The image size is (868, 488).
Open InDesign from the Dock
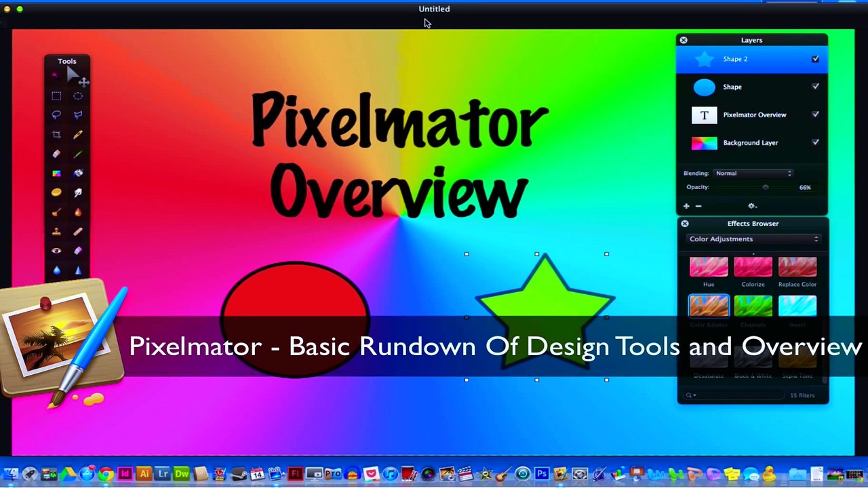pos(125,474)
